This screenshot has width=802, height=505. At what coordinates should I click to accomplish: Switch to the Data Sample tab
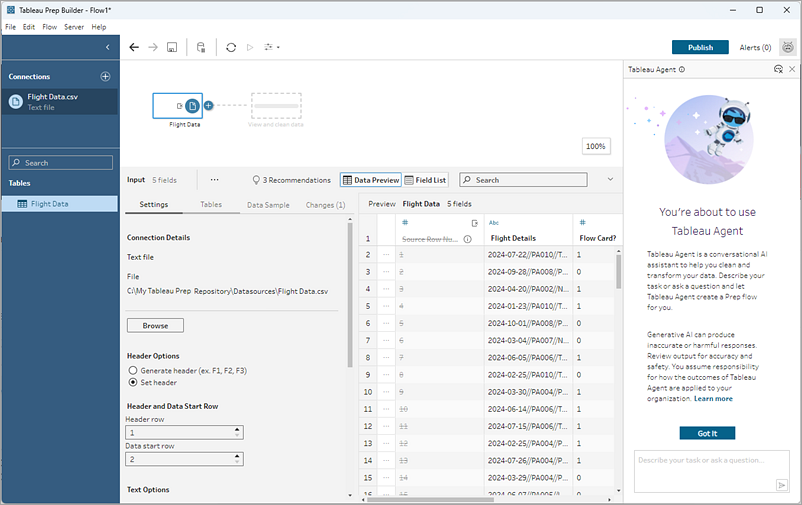pos(268,204)
